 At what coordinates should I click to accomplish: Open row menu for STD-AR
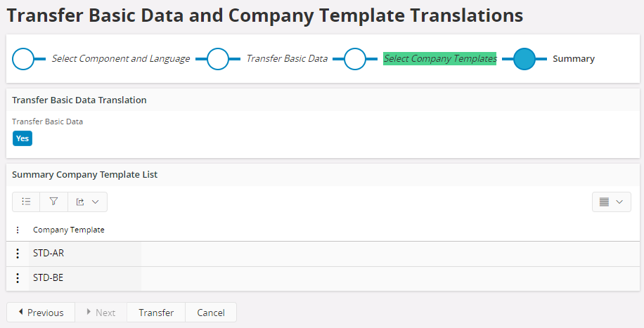tap(18, 254)
